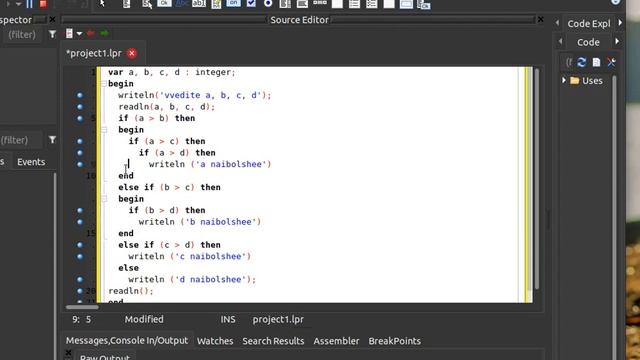
Task: Close the project1.lpr tab with red X
Action: click(131, 53)
